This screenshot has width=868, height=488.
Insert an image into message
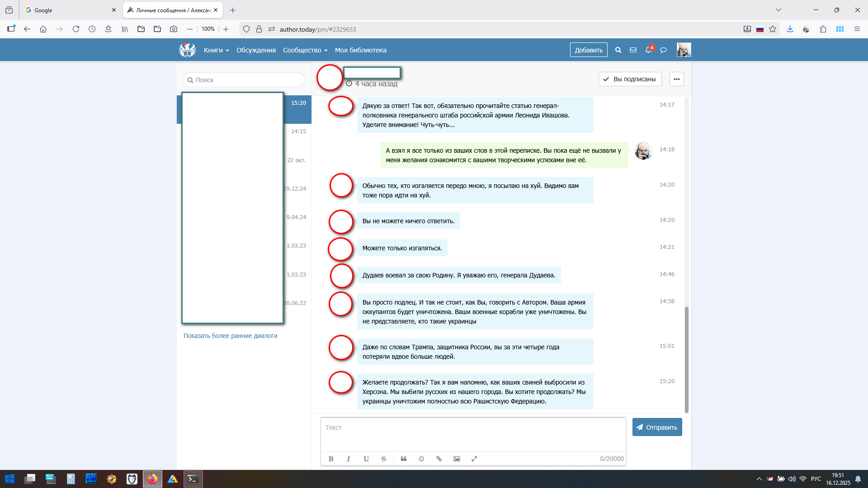coord(457,459)
